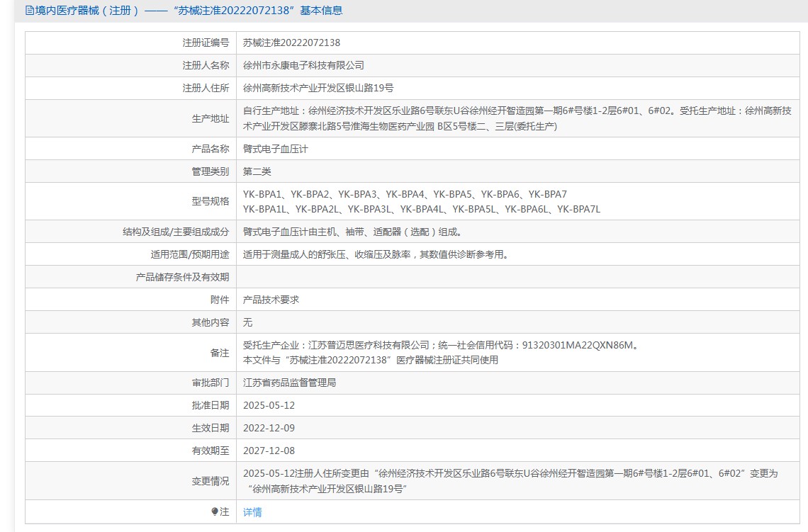Viewport: 808px width, 532px height.
Task: Click the 注册证编号 label cell
Action: point(131,43)
